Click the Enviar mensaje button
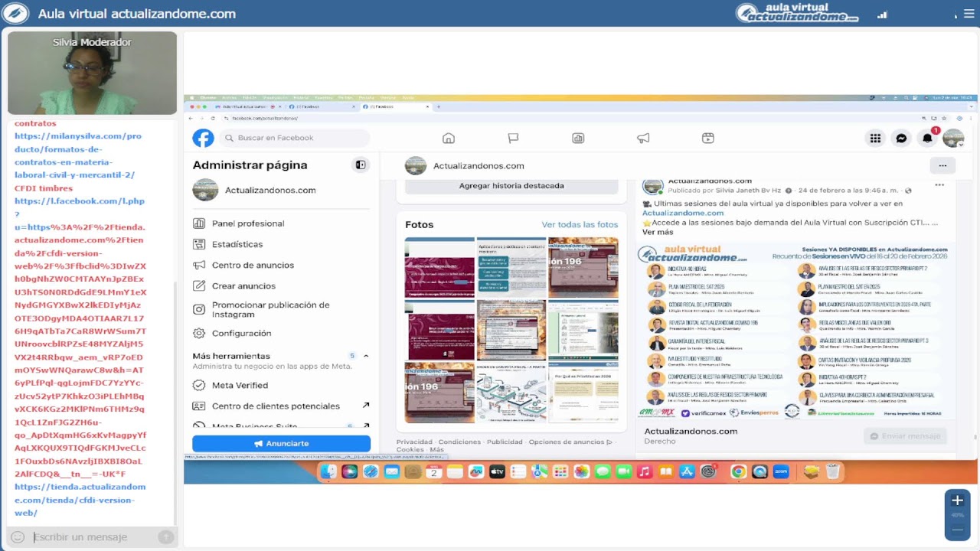 click(905, 436)
